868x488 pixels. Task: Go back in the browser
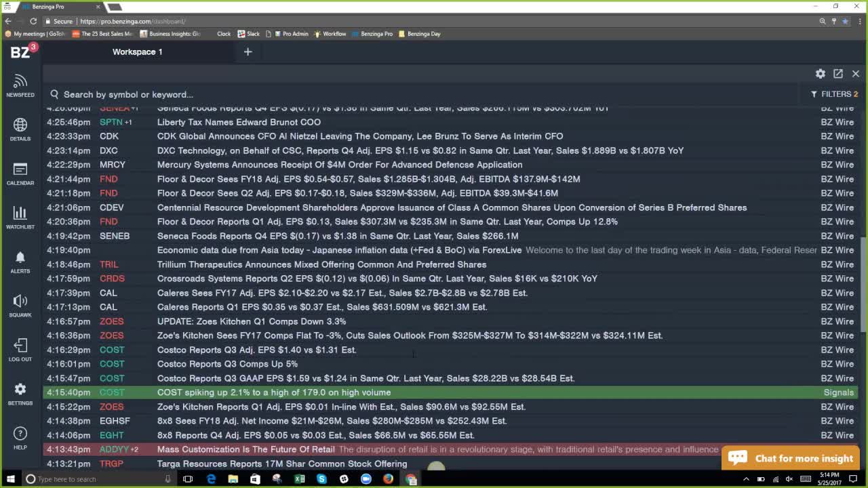(x=8, y=21)
